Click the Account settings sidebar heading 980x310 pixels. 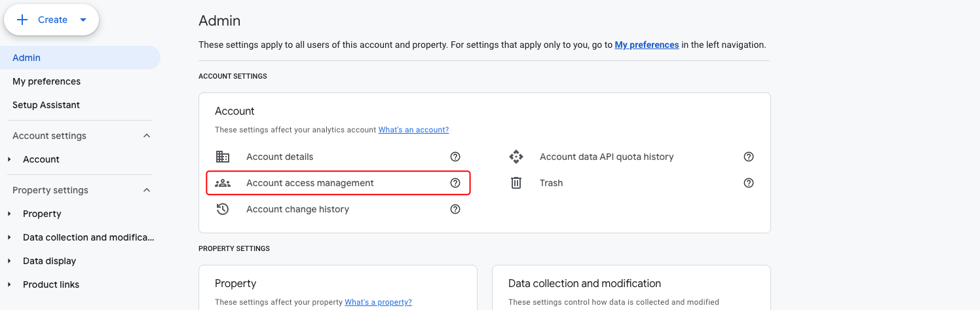(49, 136)
